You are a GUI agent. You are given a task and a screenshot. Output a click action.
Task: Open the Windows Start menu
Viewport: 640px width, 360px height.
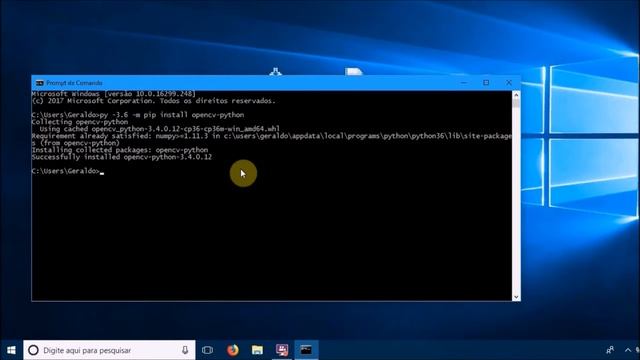11,350
